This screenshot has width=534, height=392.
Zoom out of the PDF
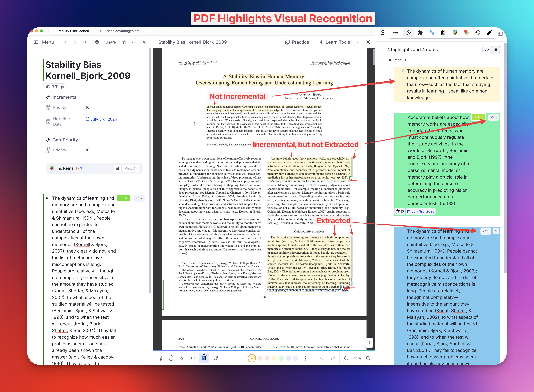coord(346,358)
